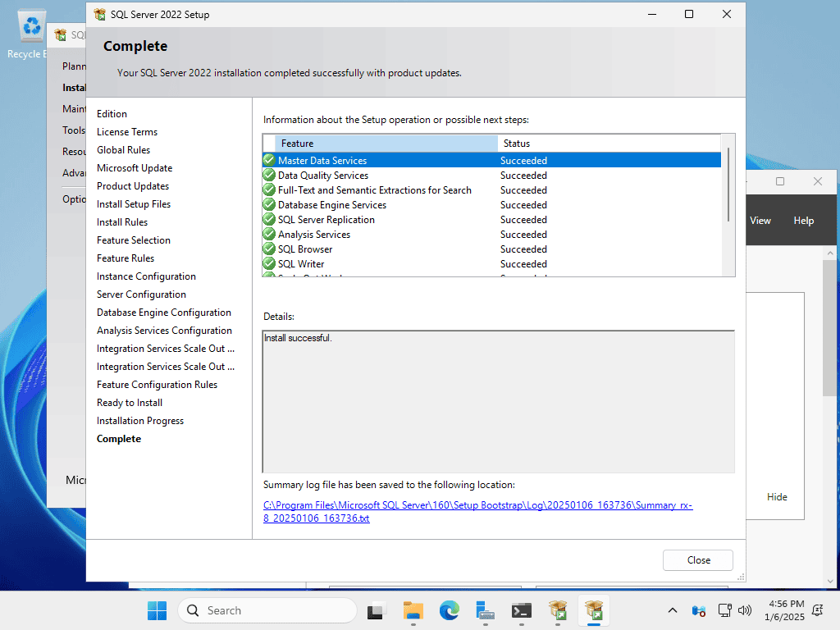The height and width of the screenshot is (630, 840).
Task: Click the green check beside SQL Writer
Action: 269,263
